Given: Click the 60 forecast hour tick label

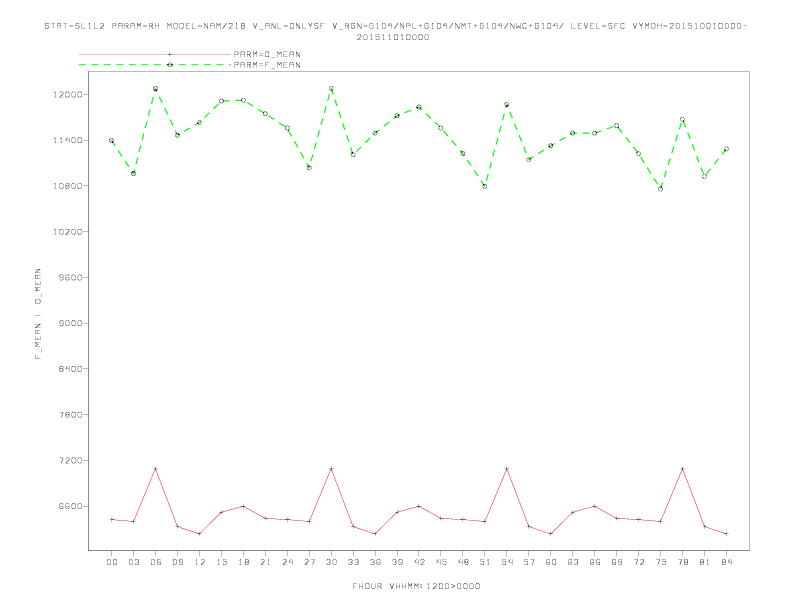Looking at the screenshot, I should [x=551, y=562].
